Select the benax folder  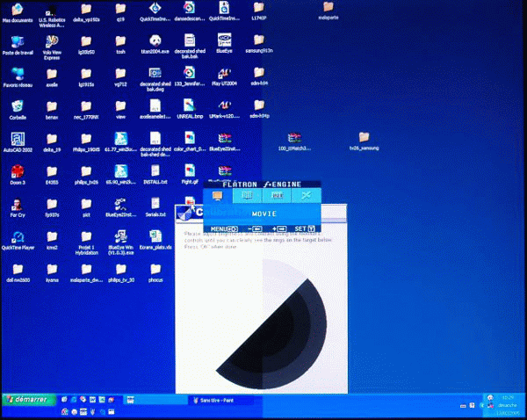[52, 111]
